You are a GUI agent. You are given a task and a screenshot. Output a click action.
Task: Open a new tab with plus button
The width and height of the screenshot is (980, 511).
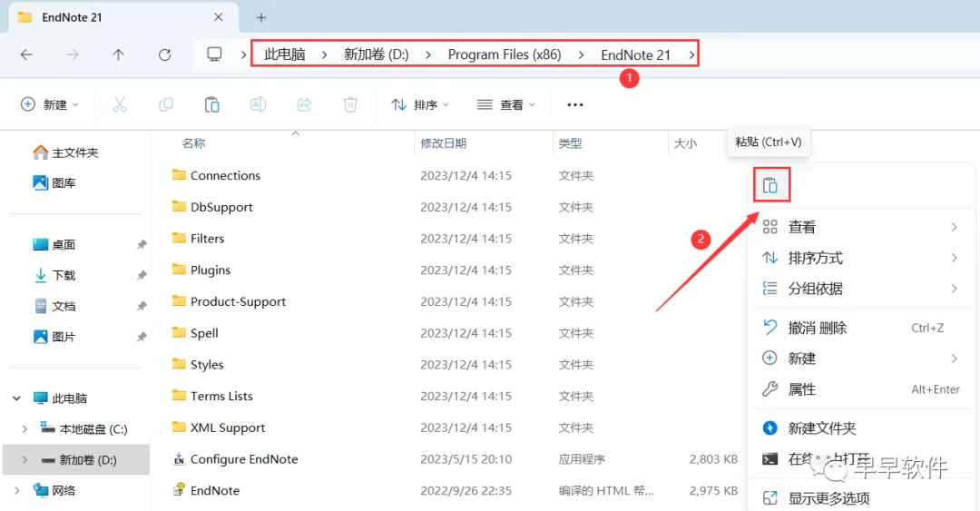(261, 17)
